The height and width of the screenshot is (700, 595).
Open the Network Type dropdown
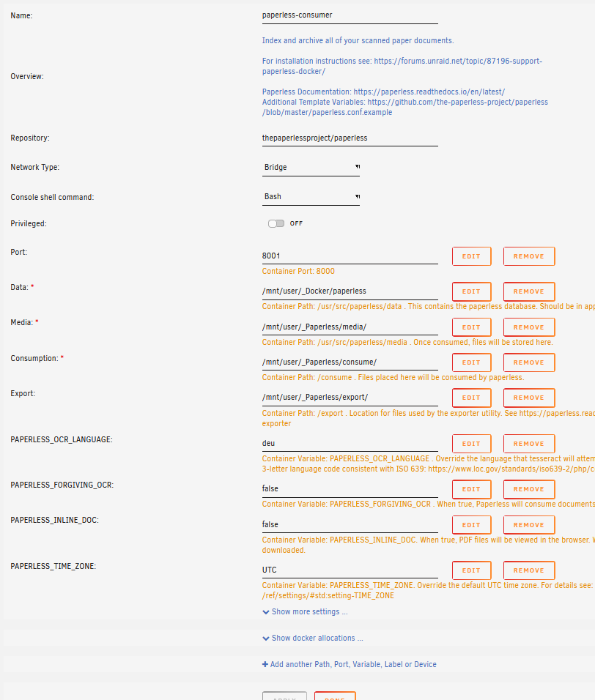tap(311, 168)
